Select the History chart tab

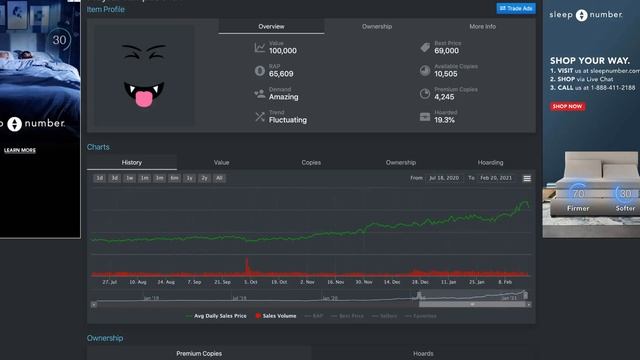pyautogui.click(x=132, y=162)
